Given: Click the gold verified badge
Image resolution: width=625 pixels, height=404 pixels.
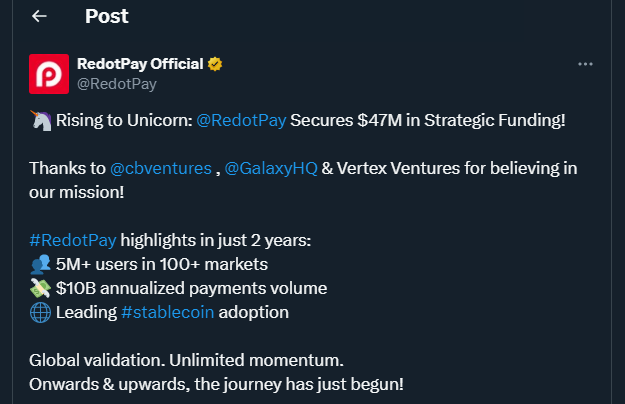Looking at the screenshot, I should tap(215, 64).
